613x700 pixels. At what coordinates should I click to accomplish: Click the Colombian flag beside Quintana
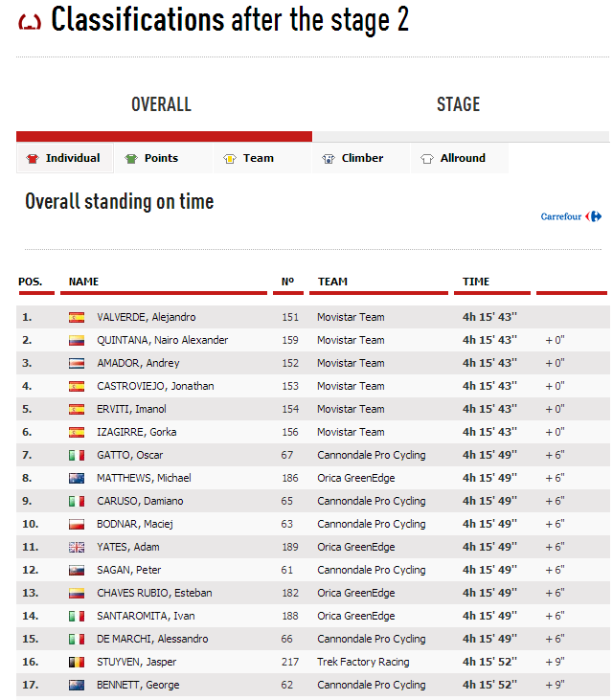pyautogui.click(x=77, y=340)
